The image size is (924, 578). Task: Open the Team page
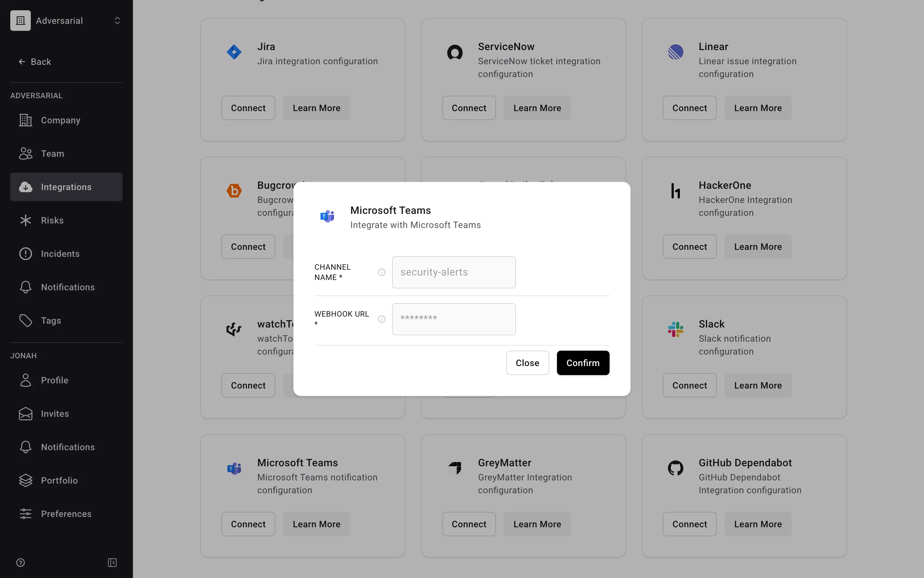point(66,154)
